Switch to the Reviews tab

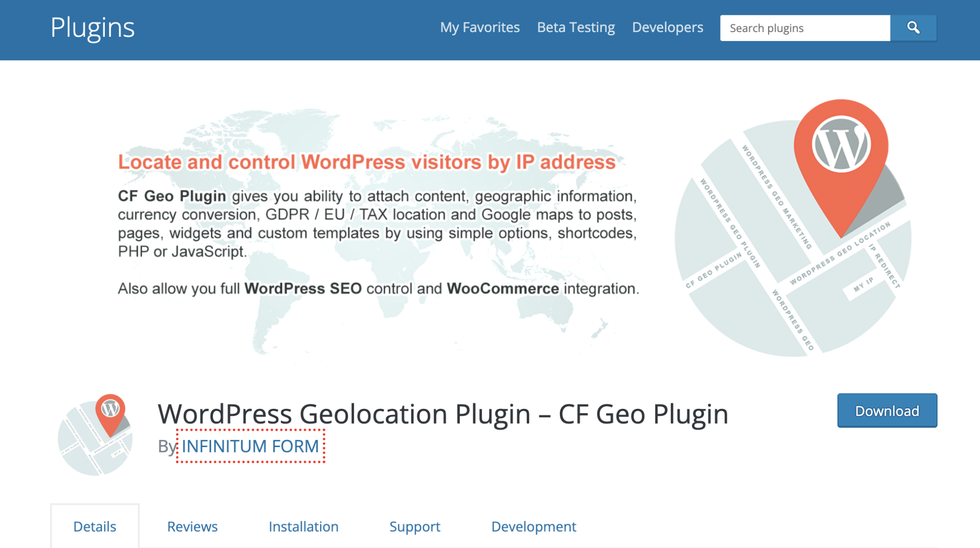pyautogui.click(x=192, y=526)
